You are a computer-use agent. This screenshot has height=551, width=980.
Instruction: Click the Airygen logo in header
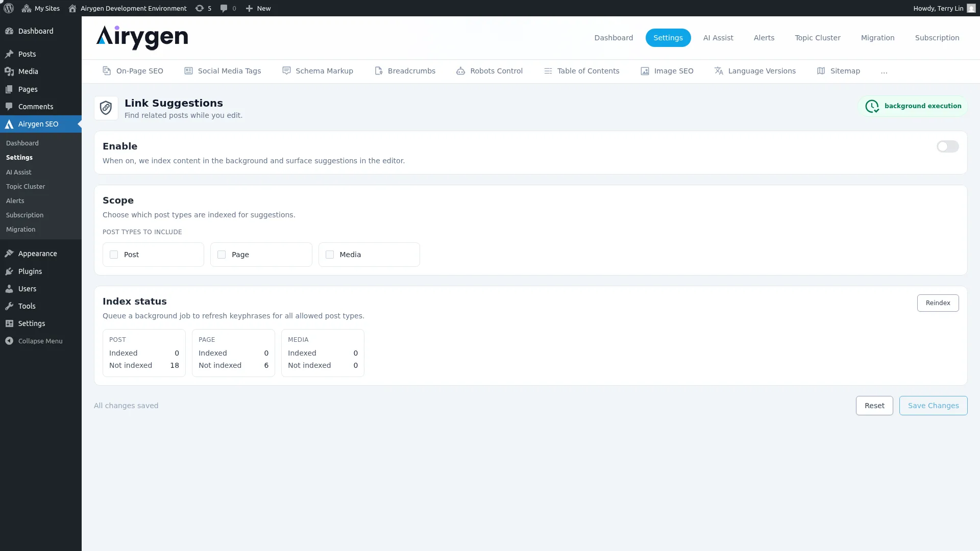pos(142,38)
